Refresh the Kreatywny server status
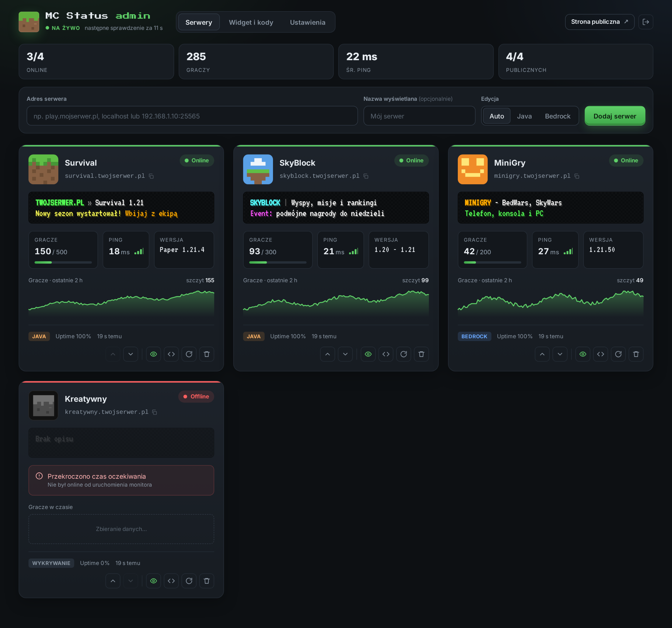 pyautogui.click(x=189, y=581)
